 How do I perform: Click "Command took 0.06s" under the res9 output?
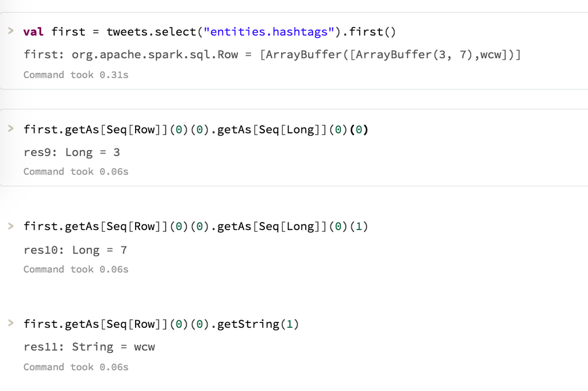click(76, 171)
